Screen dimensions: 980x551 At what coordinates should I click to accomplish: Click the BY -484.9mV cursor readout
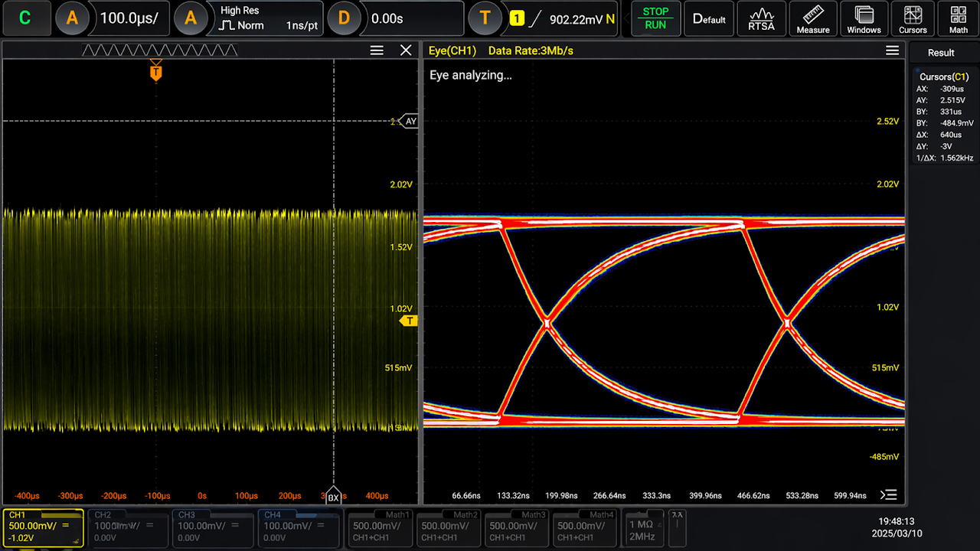pos(945,123)
